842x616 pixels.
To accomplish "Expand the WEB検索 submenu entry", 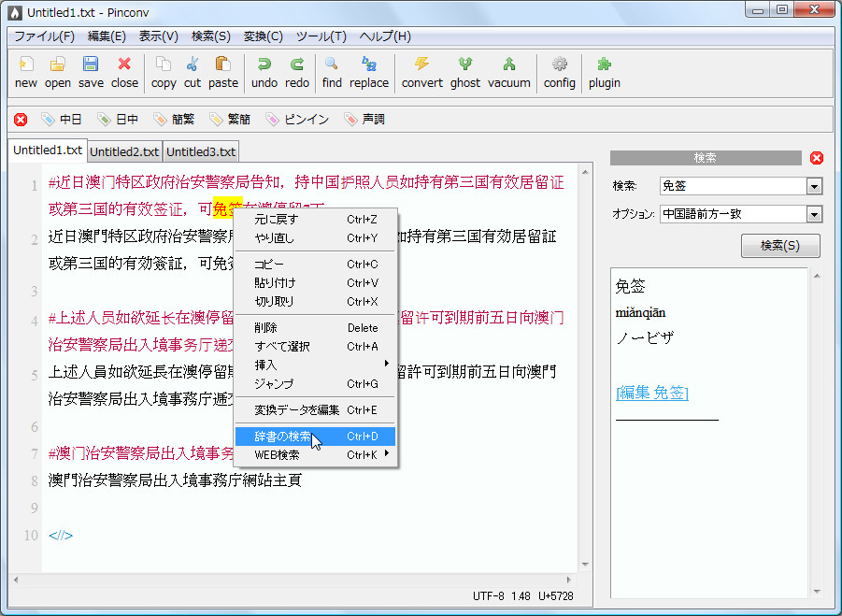I will click(x=316, y=455).
